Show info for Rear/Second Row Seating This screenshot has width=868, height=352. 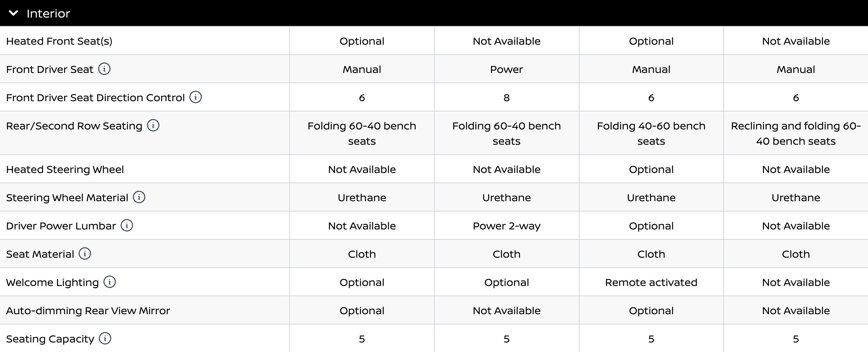tap(153, 126)
